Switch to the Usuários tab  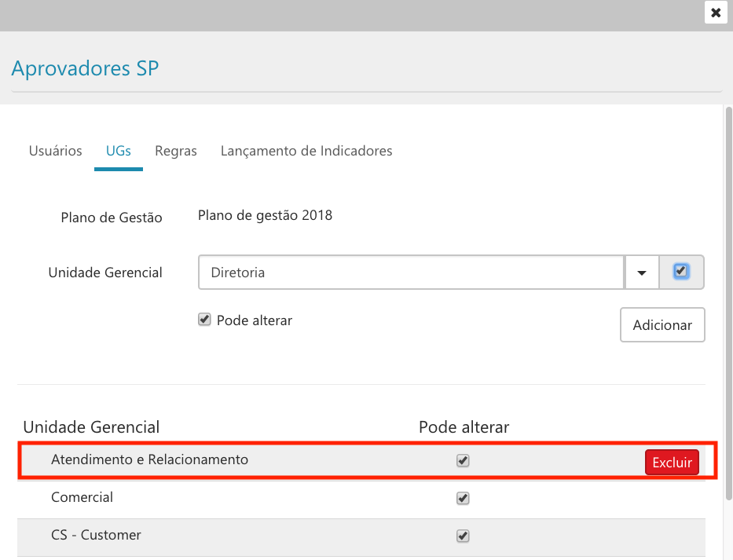coord(55,151)
